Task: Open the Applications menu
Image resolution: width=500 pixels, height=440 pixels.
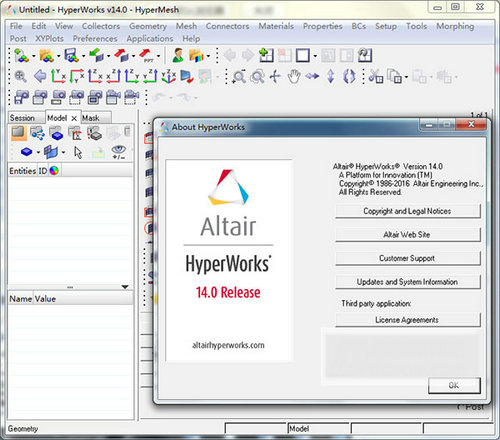Action: (150, 39)
